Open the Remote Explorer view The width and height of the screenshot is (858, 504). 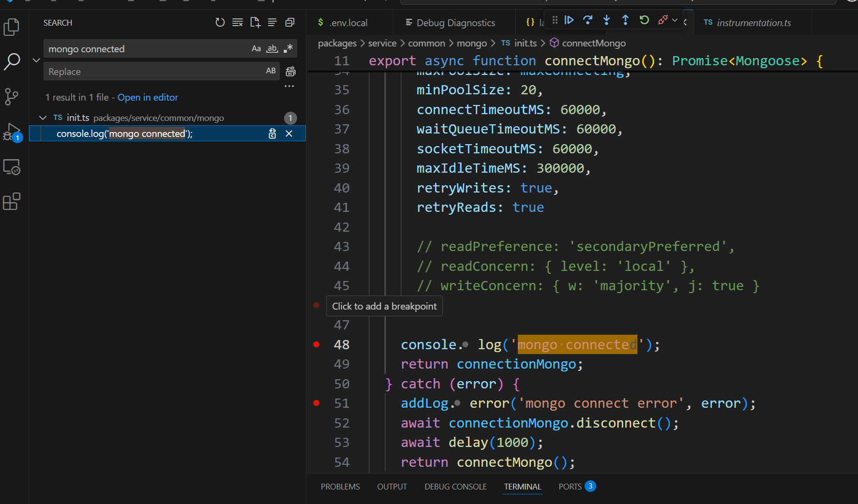coord(12,167)
